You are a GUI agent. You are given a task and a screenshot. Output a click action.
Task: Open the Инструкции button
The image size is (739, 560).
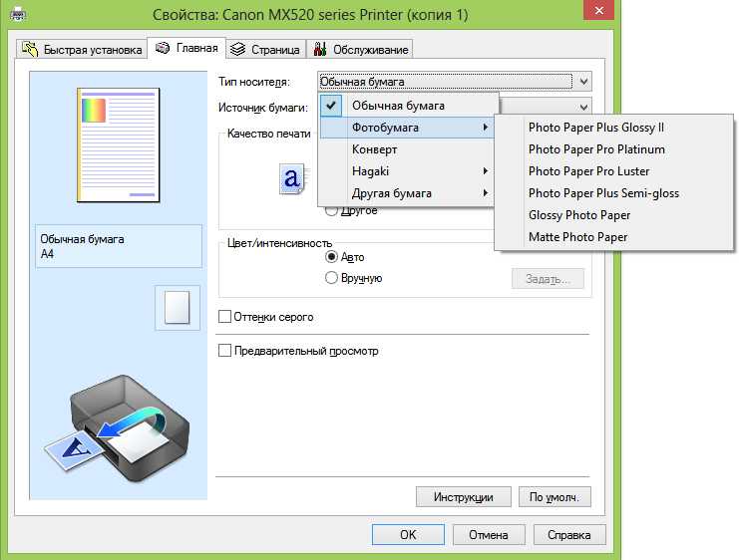(x=464, y=497)
